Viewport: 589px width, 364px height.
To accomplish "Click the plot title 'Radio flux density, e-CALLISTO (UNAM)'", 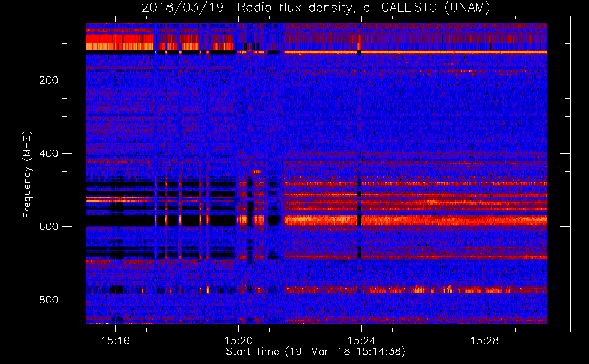I will [364, 8].
